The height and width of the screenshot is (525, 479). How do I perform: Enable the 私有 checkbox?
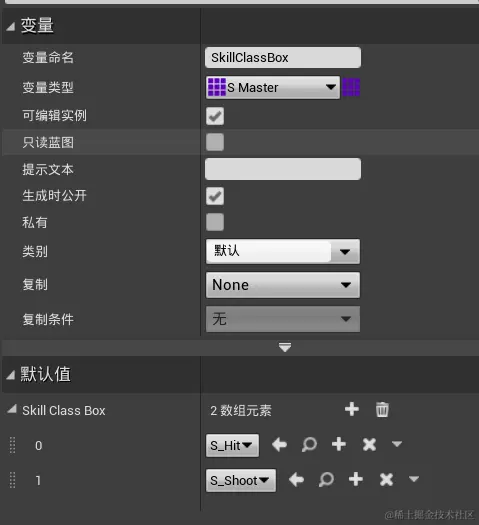(215, 222)
